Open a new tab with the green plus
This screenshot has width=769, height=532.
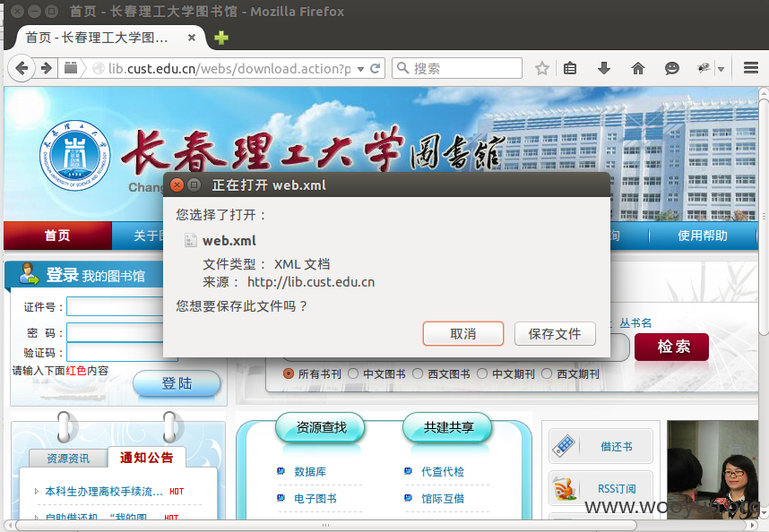click(221, 38)
